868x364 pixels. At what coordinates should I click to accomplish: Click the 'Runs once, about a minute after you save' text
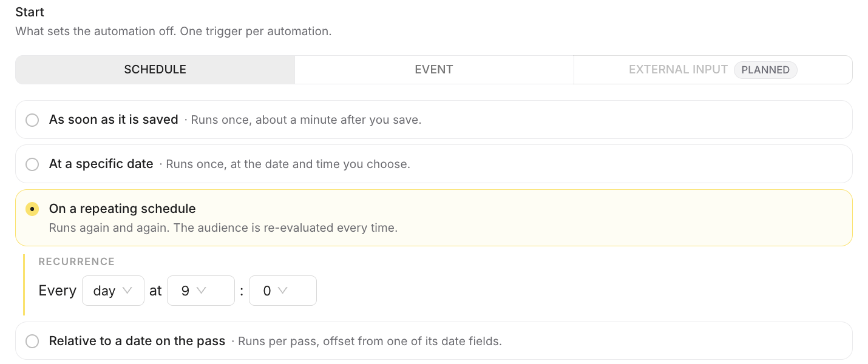pos(306,120)
